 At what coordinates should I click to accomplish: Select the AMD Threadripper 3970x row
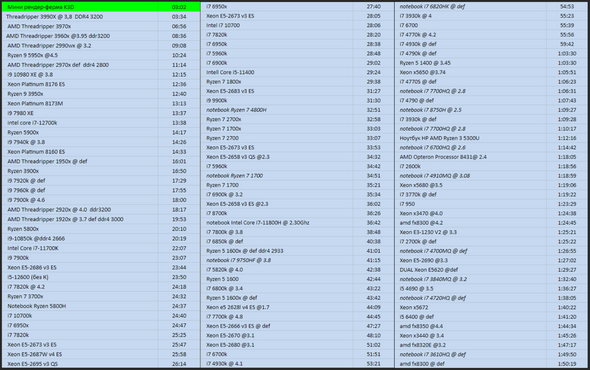101,26
